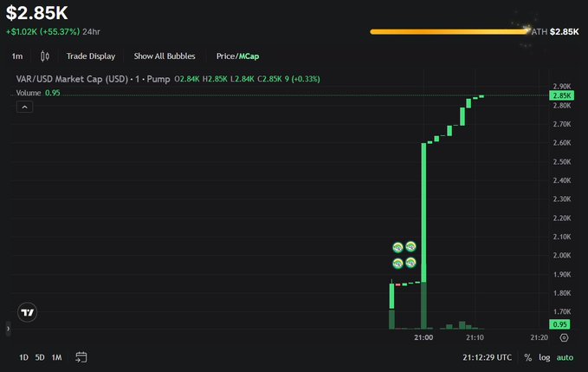The height and width of the screenshot is (372, 588).
Task: Click the 2.60K price axis label
Action: point(562,143)
